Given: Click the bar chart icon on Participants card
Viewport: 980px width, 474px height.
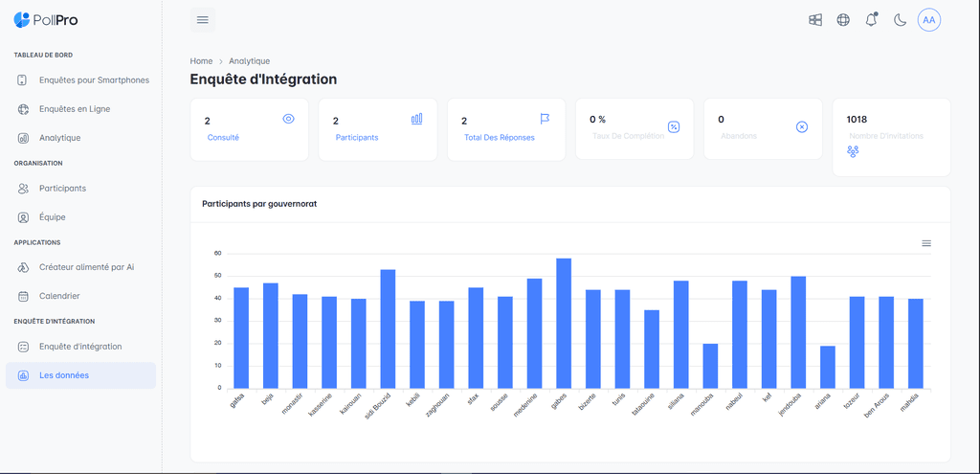Looking at the screenshot, I should click(416, 119).
